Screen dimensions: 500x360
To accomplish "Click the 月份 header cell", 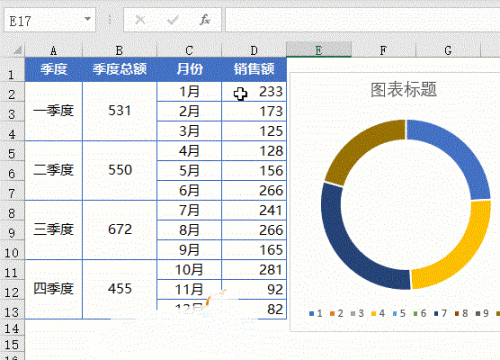I will coord(189,69).
